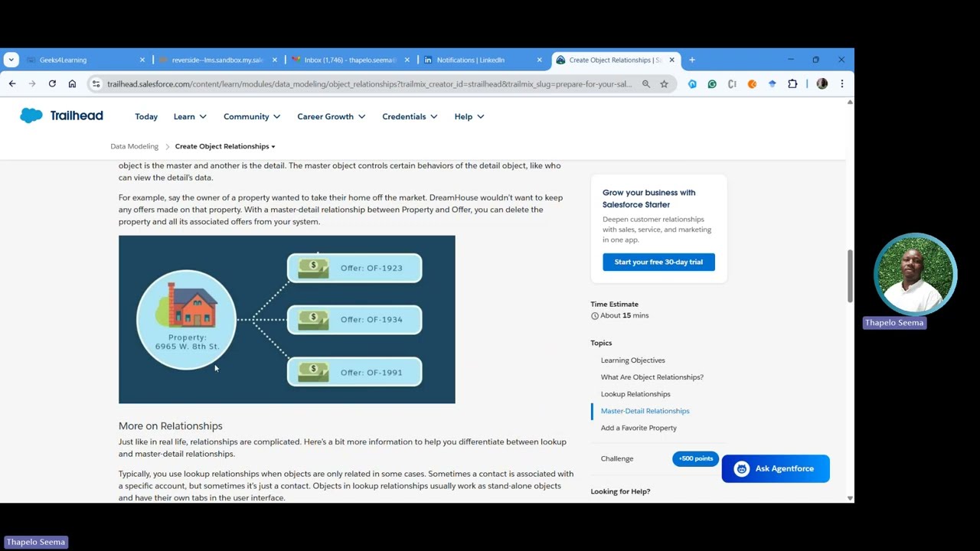Click the forward navigation arrow
Screen dimensions: 980x551
32,83
